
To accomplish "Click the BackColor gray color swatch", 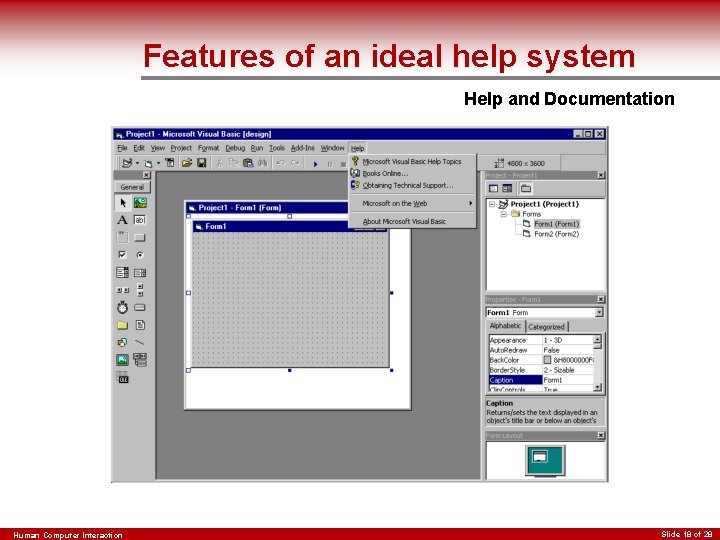I will (x=547, y=360).
